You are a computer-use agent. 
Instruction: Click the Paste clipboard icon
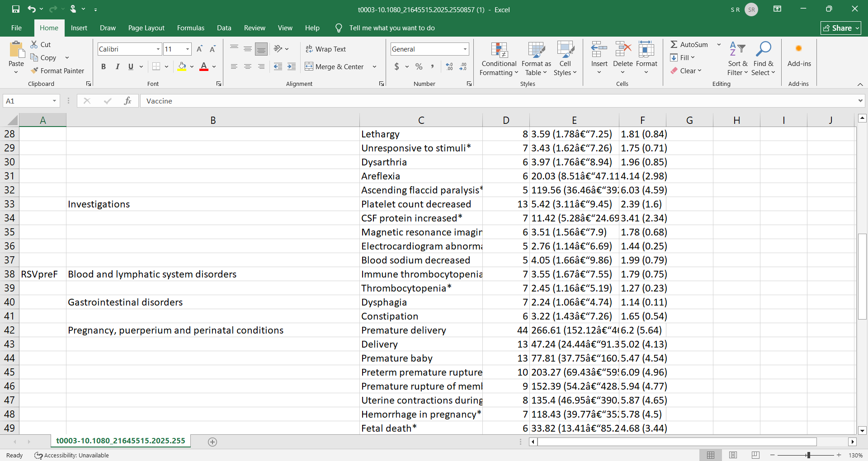coord(16,49)
